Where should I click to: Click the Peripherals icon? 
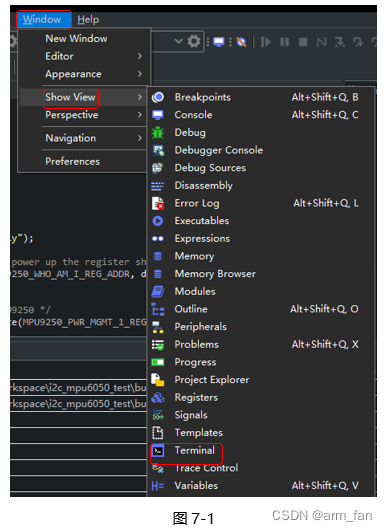pos(158,327)
